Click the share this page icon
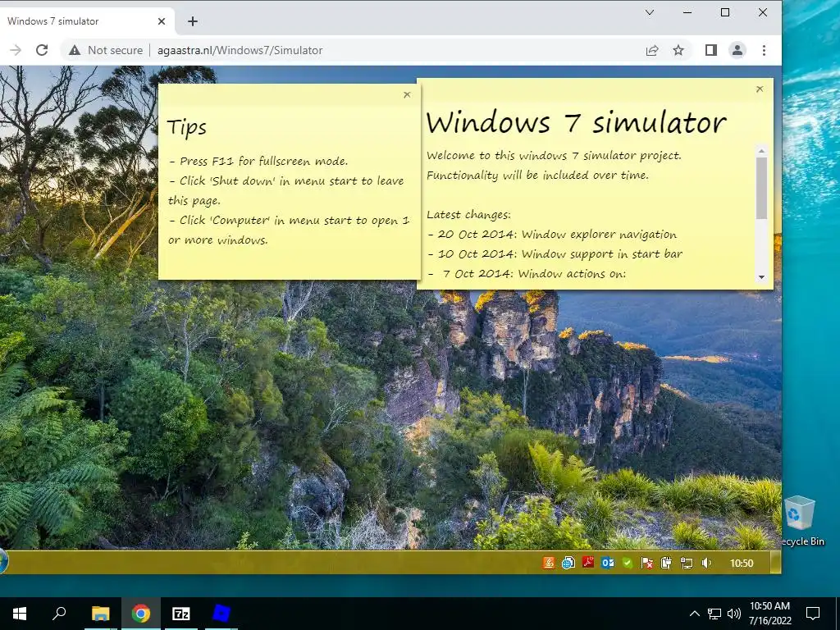Screen dimensions: 840x630 [x=652, y=50]
